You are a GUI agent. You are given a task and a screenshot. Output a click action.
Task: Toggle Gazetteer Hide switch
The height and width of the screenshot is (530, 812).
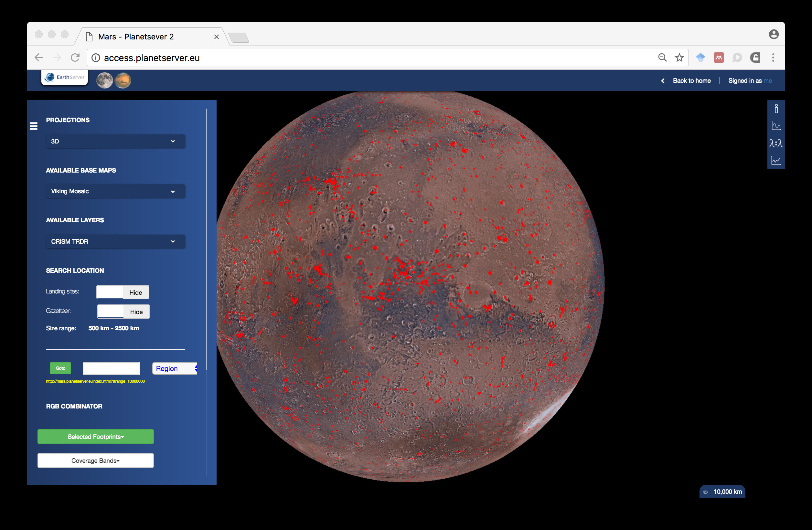tap(123, 312)
